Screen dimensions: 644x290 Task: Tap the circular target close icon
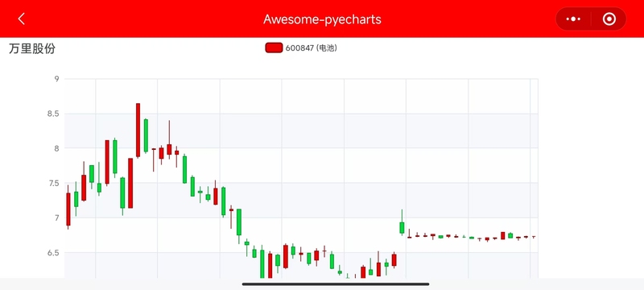point(609,19)
